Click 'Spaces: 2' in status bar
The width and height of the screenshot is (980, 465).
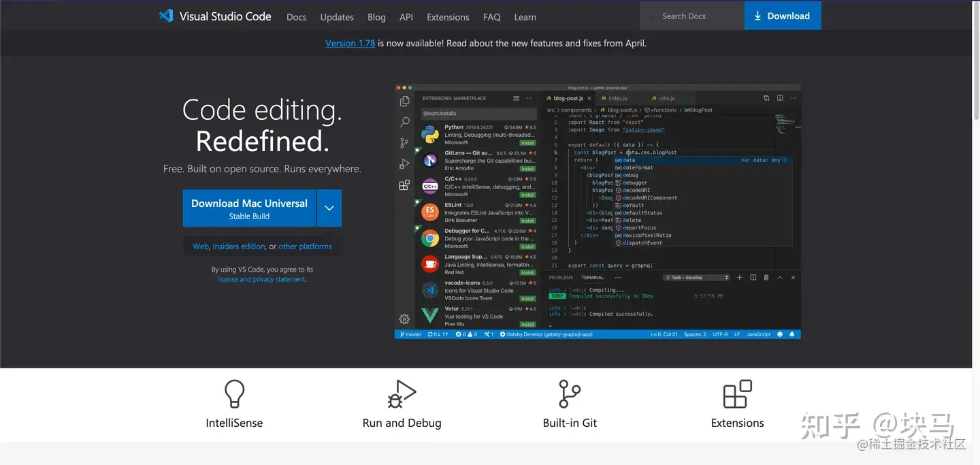[696, 334]
